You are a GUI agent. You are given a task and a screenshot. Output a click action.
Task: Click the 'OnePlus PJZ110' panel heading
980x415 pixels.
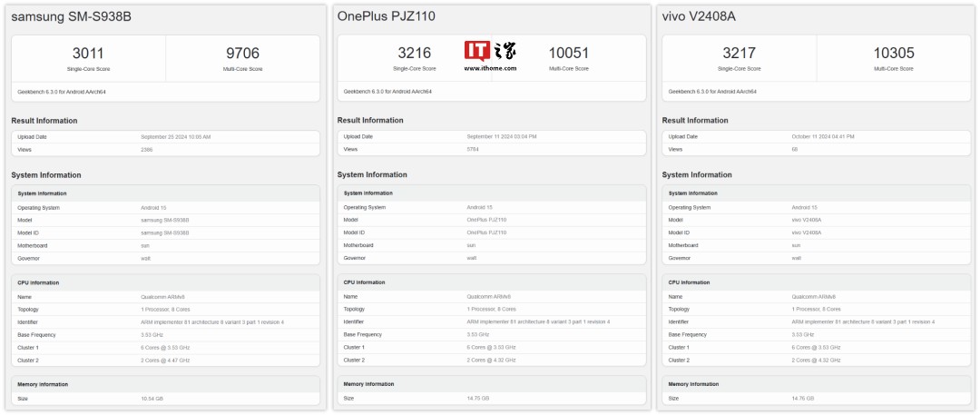pyautogui.click(x=387, y=17)
